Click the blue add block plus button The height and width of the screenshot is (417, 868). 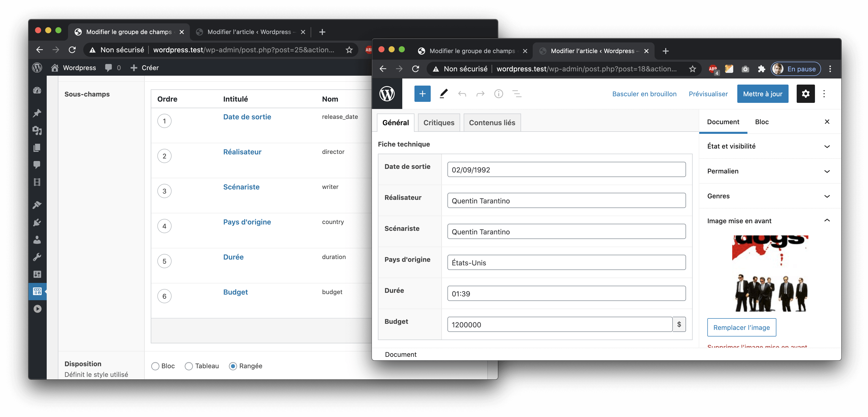point(422,94)
